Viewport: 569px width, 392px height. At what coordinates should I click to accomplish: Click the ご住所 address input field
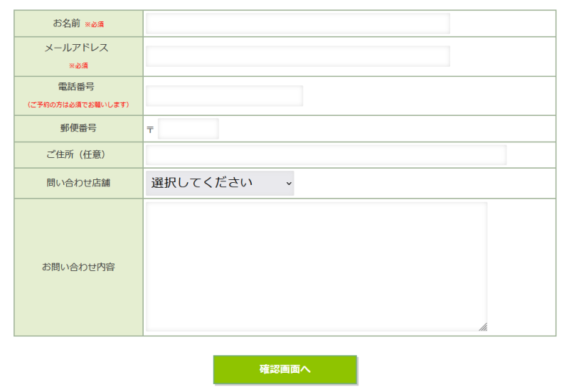point(326,155)
